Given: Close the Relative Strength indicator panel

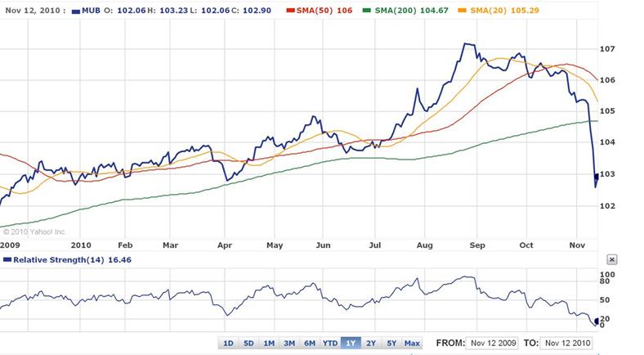Looking at the screenshot, I should coord(612,259).
